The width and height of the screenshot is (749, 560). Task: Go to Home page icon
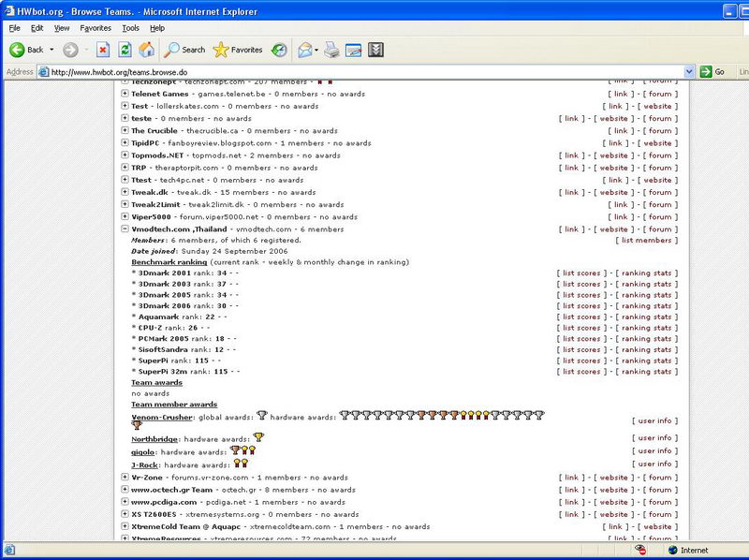pyautogui.click(x=147, y=50)
